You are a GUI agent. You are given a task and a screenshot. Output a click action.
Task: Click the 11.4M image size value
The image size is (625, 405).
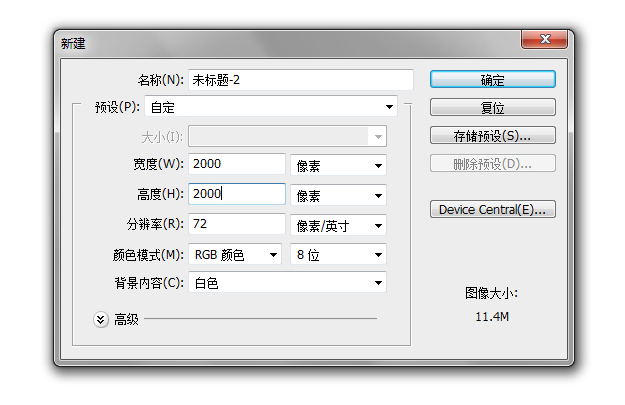point(492,317)
